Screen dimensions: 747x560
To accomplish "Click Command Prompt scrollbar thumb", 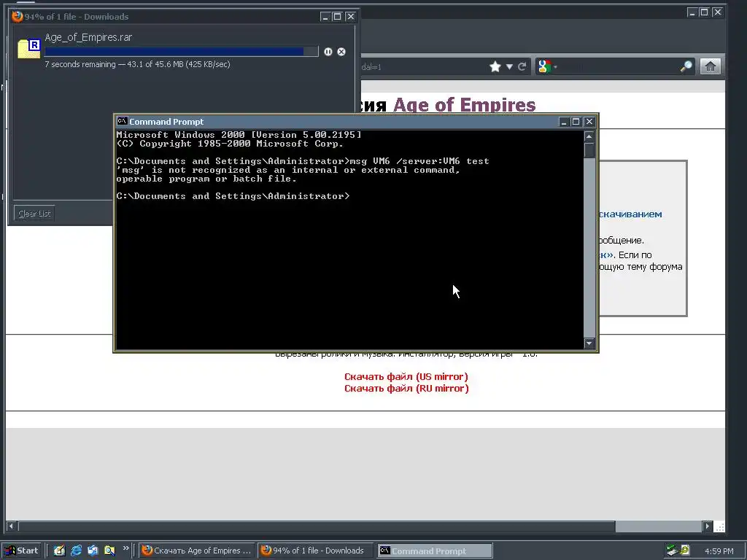I will (x=589, y=150).
